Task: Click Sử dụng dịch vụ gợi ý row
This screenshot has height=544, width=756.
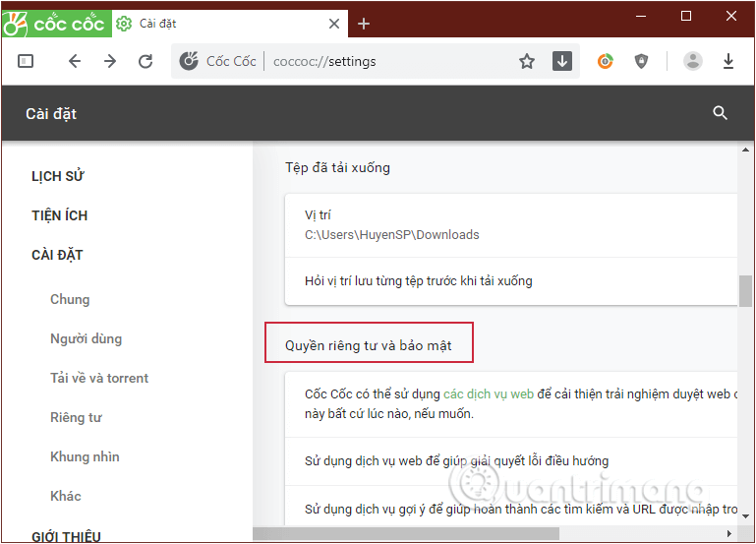Action: tap(511, 507)
